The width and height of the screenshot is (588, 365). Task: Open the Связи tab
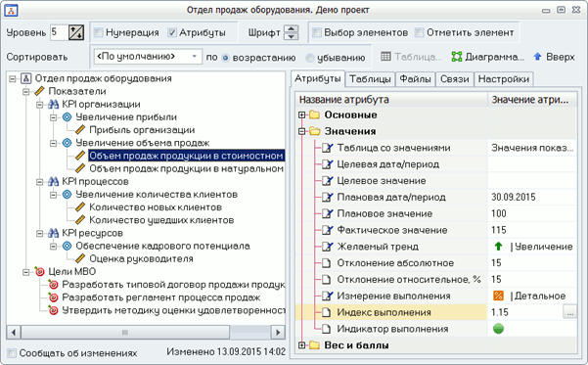(x=455, y=79)
